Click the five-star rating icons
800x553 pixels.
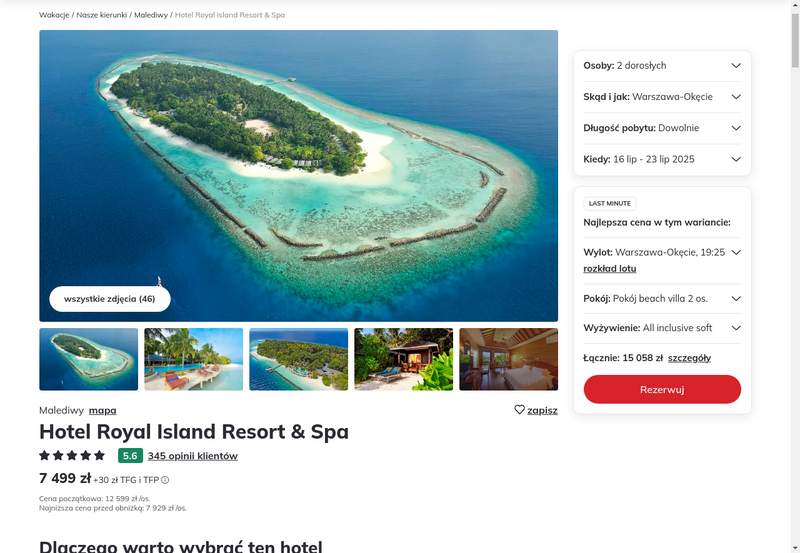pos(72,456)
